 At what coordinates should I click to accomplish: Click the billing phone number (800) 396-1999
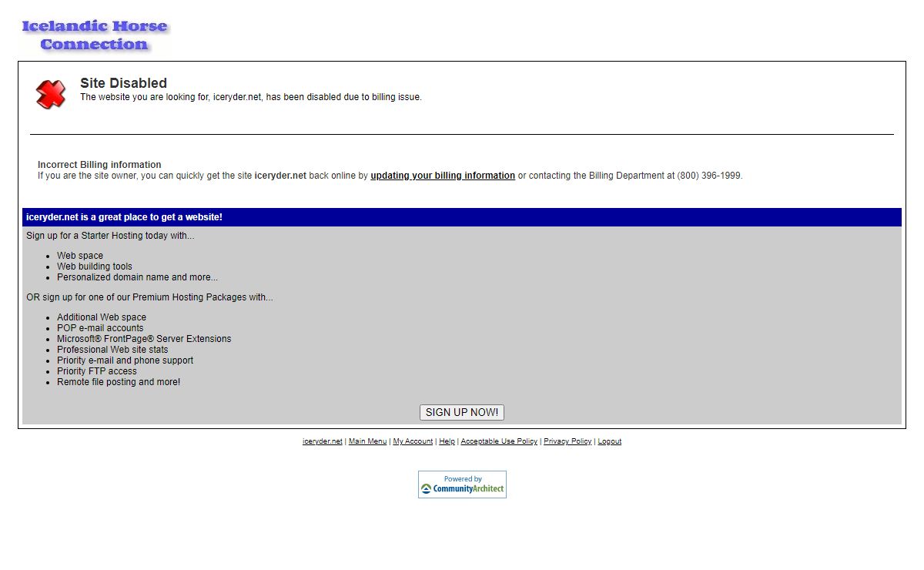click(708, 176)
